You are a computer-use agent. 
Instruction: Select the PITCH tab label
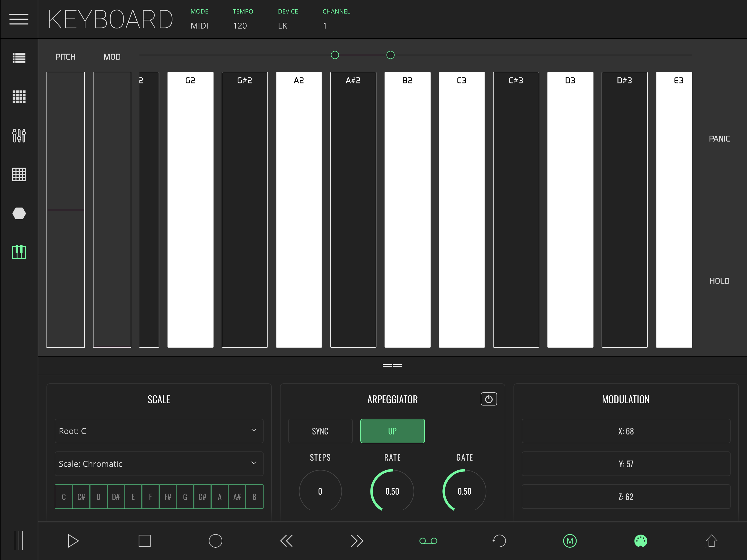click(66, 57)
